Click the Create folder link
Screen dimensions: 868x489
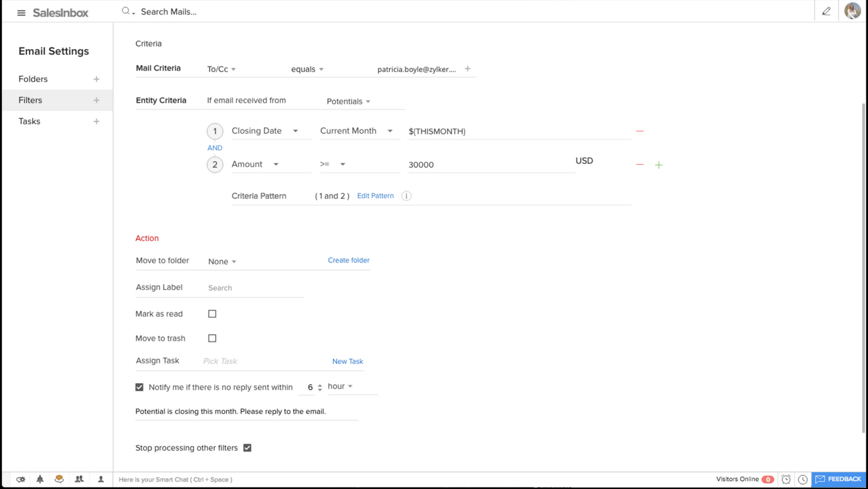pyautogui.click(x=348, y=260)
